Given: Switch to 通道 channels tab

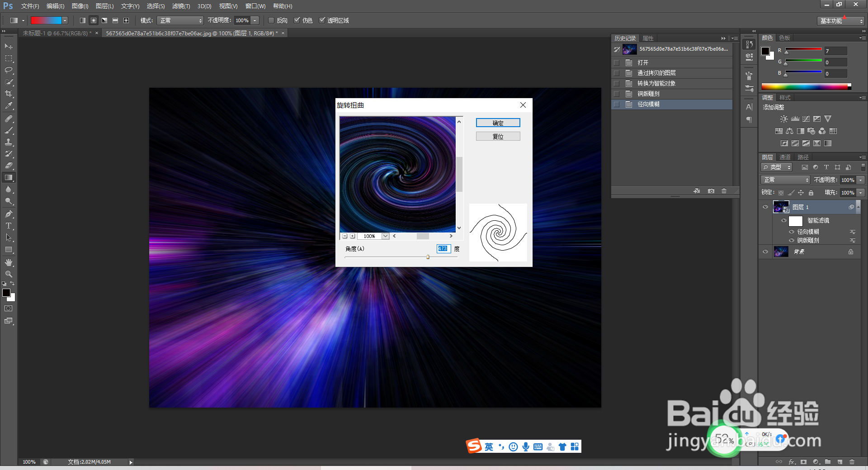Looking at the screenshot, I should pyautogui.click(x=785, y=157).
